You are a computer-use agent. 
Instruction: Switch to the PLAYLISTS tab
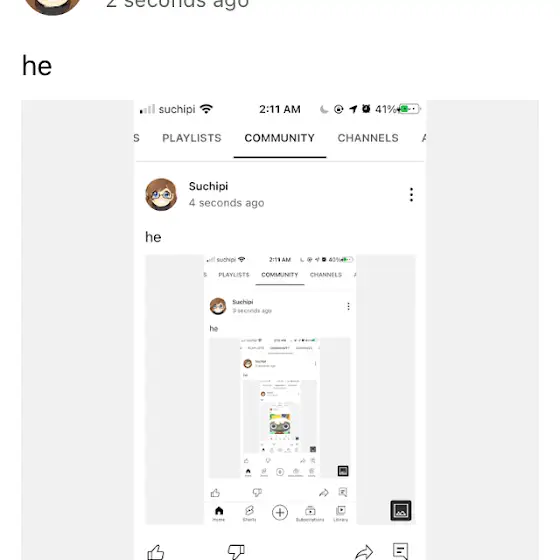pos(192,138)
